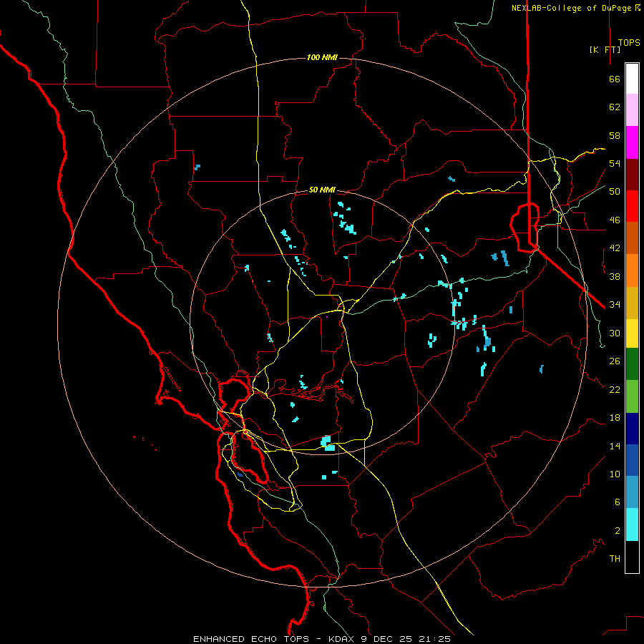Choose the gold legend swatch
Screen dimensions: 644x644
click(x=632, y=303)
